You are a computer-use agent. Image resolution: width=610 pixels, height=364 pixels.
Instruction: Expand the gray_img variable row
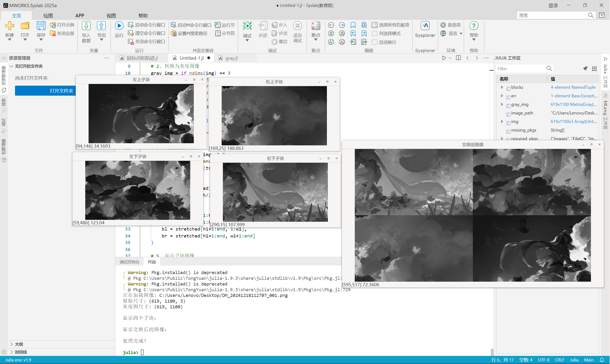tap(502, 104)
